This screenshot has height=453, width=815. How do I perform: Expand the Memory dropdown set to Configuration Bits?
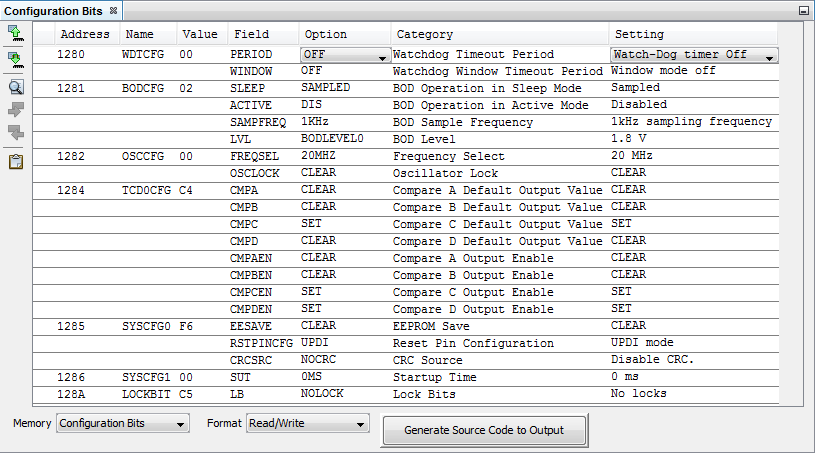pos(122,424)
